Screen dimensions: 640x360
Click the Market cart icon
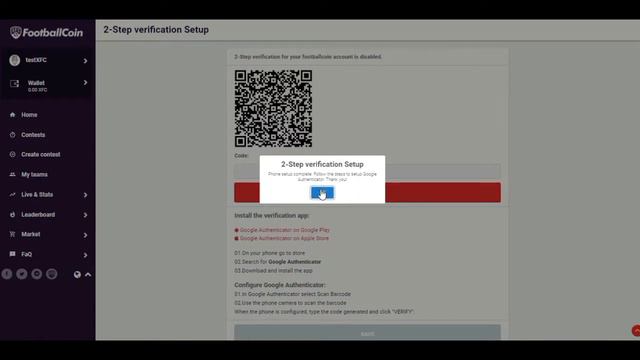click(x=13, y=234)
